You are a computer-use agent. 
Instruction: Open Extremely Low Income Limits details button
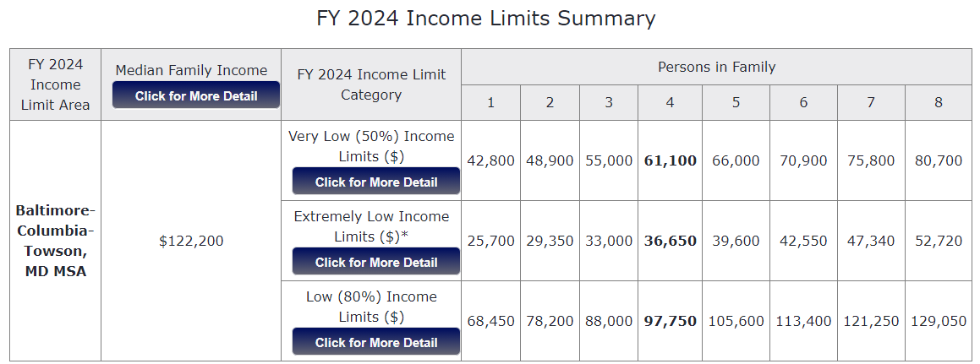pos(376,262)
